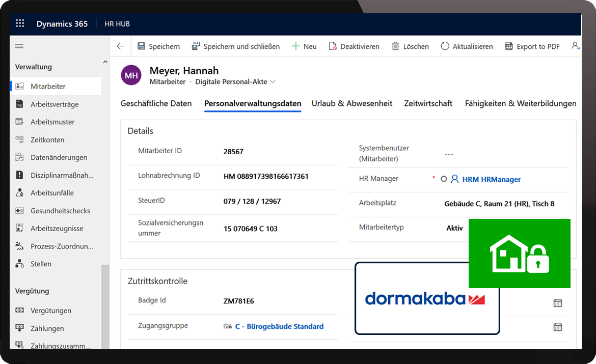The image size is (596, 364).
Task: Click the sidebar vertical scrollbar
Action: 105,305
